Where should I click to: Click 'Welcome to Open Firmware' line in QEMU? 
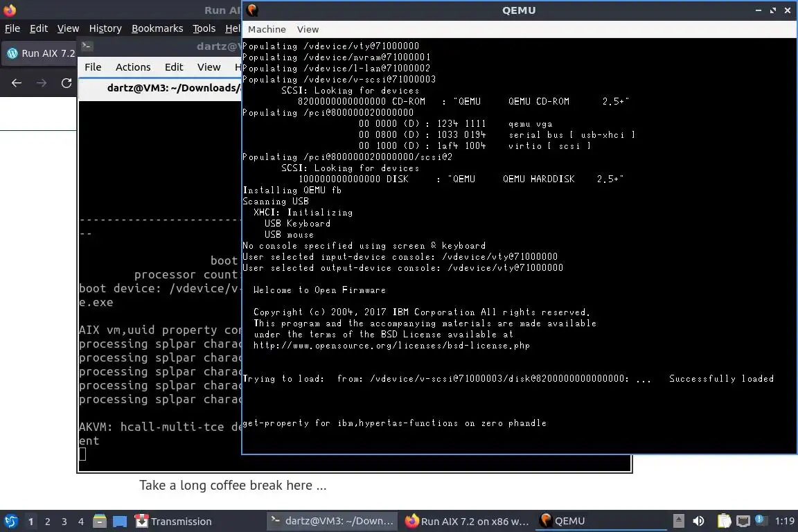[319, 290]
